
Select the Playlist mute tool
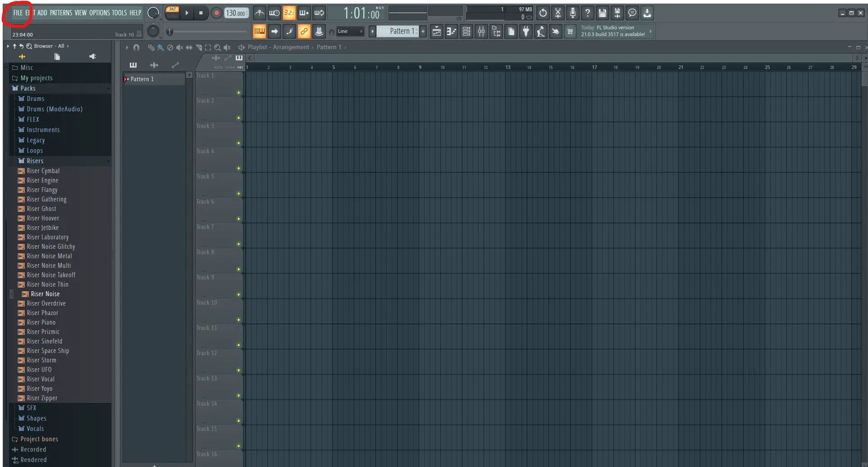coord(179,47)
